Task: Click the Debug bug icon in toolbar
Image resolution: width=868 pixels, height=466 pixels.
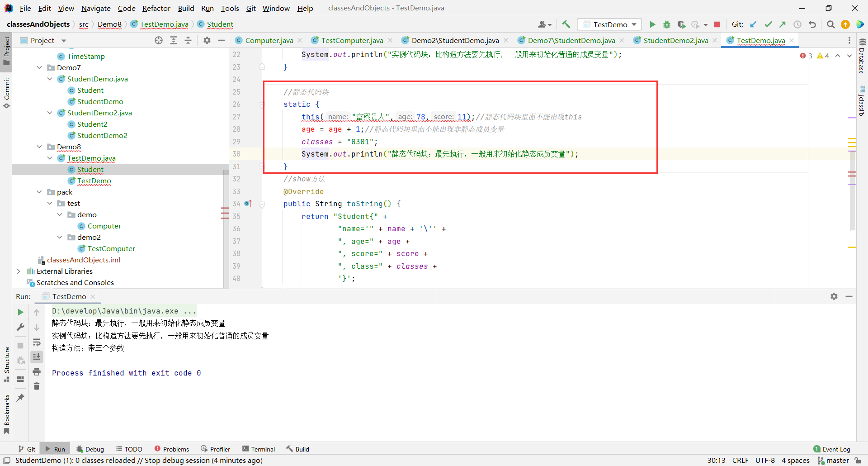Action: pos(666,24)
